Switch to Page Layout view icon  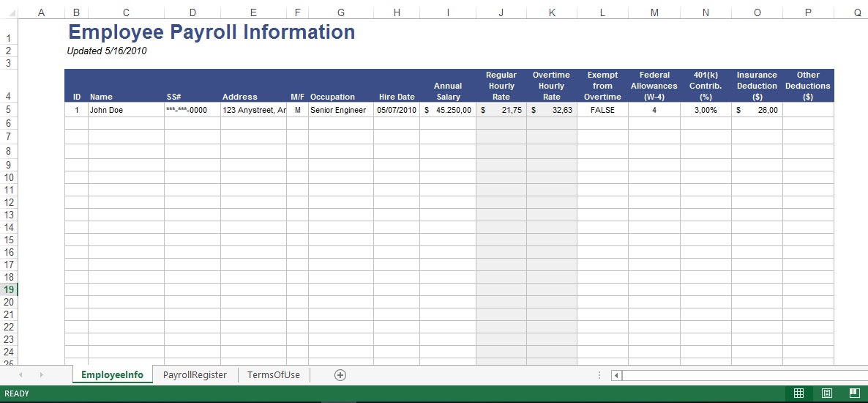(x=826, y=393)
